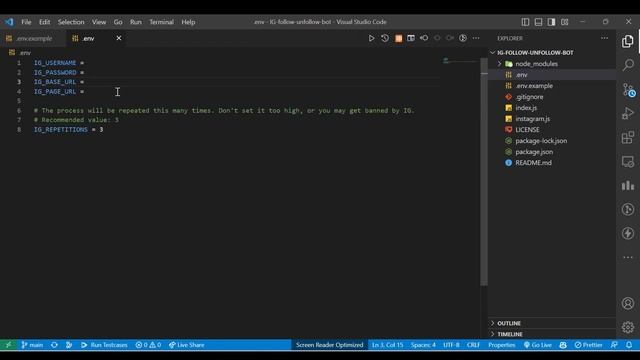
Task: Open the Terminal menu
Action: 161,22
